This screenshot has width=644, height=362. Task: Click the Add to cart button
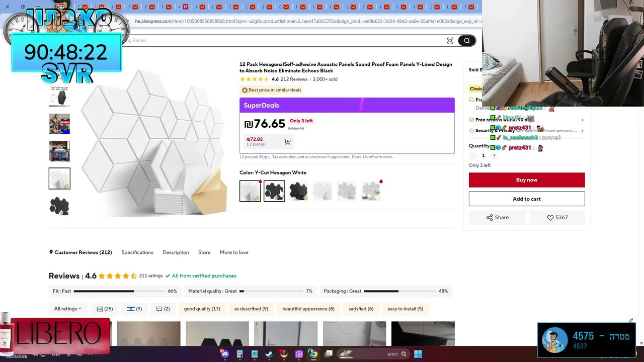tap(527, 199)
